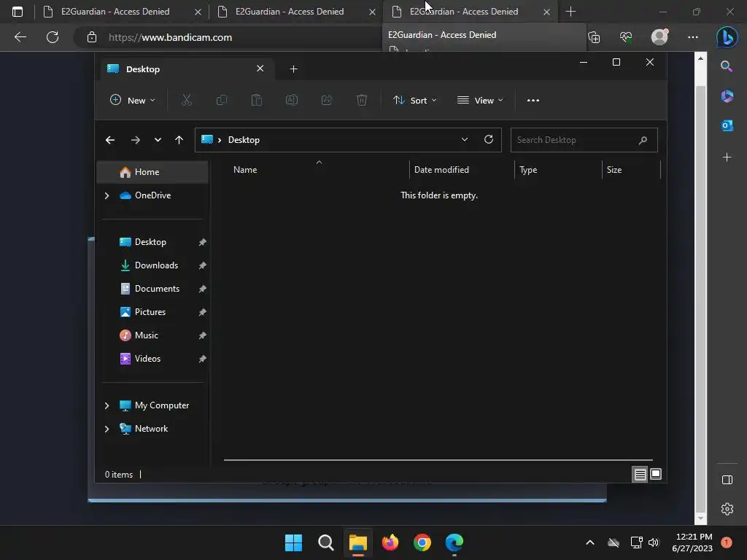Click the Edge profile avatar
The width and height of the screenshot is (747, 560).
tap(659, 37)
